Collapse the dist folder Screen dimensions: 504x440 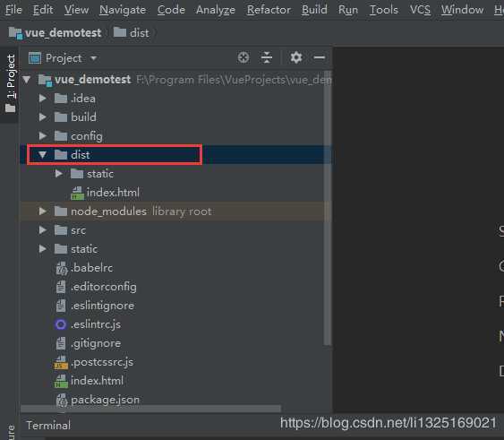(x=42, y=155)
